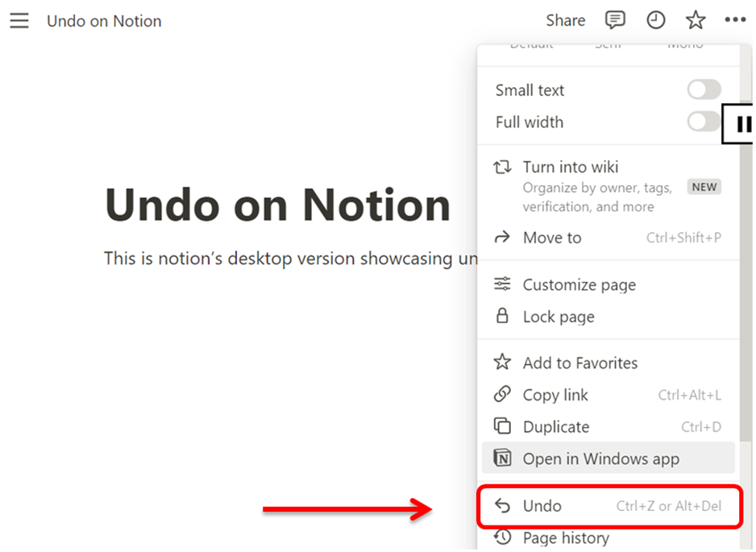Click the Ctrl+Shift+P shortcut text
Viewport: 756px width, 552px height.
pos(683,237)
